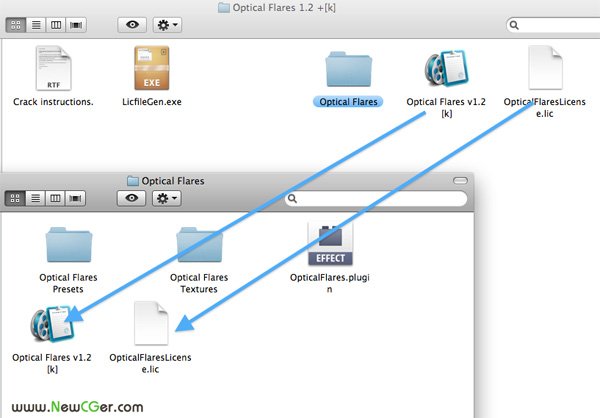
Task: Click the 'OpticalFlares.plugin' name label
Action: [x=329, y=283]
